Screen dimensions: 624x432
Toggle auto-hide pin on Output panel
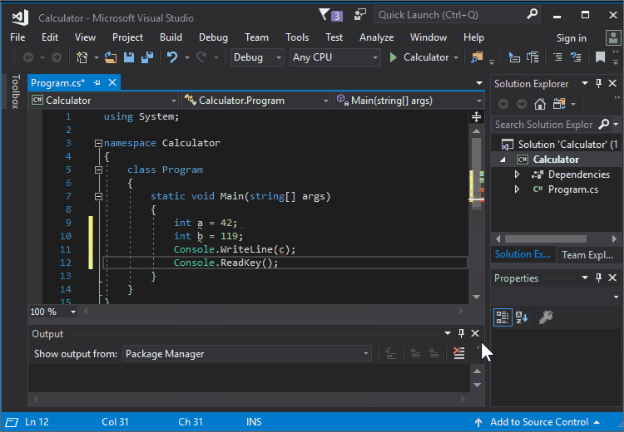(461, 334)
